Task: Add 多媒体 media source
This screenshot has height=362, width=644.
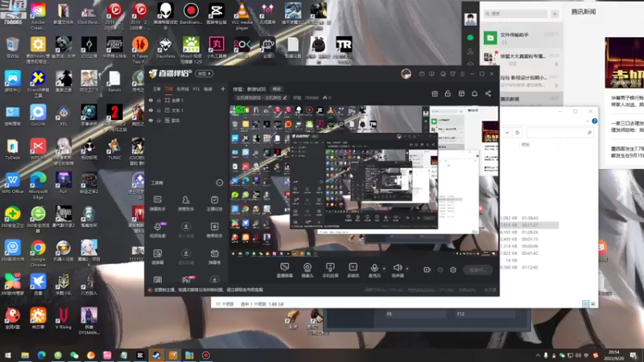Action: coord(353,270)
